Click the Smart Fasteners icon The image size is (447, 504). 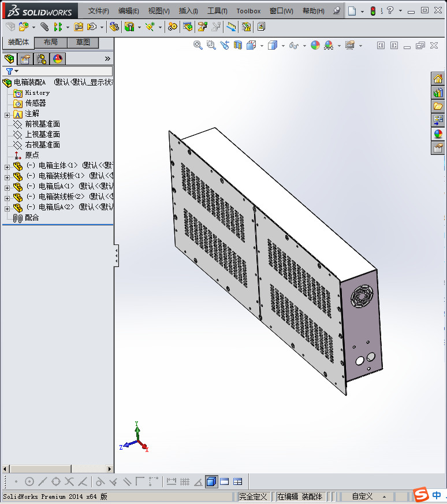(x=79, y=27)
